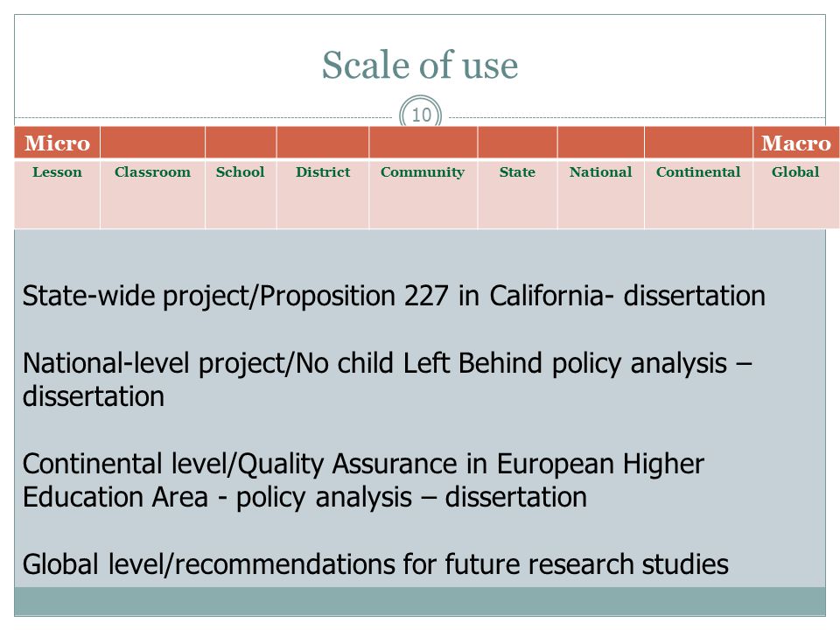
Task: Click the Continental level Quality Assurance line
Action: (x=363, y=464)
